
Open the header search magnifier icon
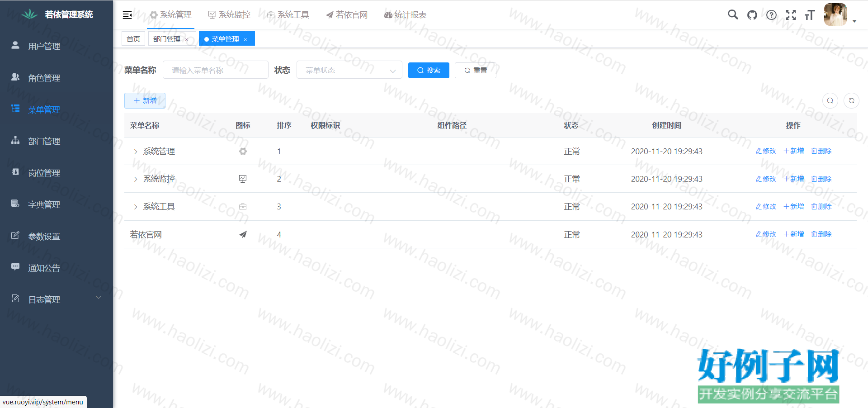(733, 15)
